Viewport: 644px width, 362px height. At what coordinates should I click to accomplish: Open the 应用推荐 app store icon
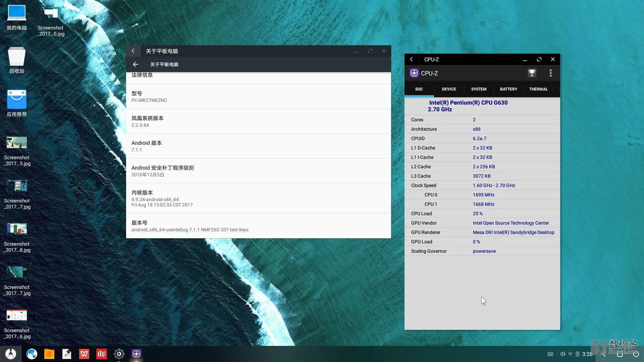pyautogui.click(x=17, y=103)
